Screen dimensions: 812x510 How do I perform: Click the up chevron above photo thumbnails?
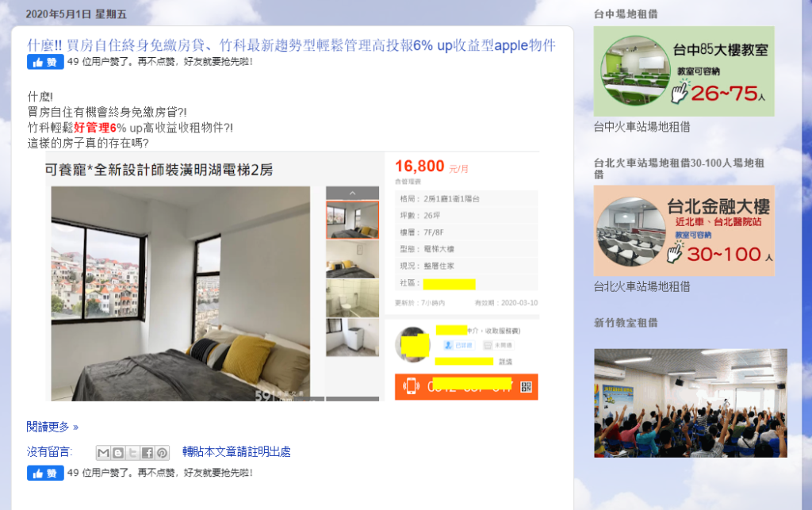click(x=352, y=193)
